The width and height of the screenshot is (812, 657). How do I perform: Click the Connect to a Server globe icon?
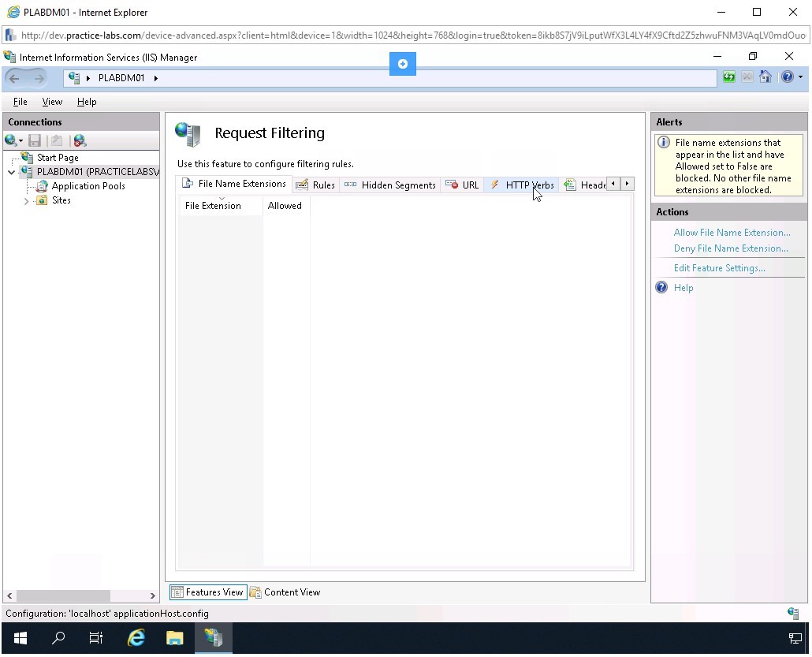10,140
